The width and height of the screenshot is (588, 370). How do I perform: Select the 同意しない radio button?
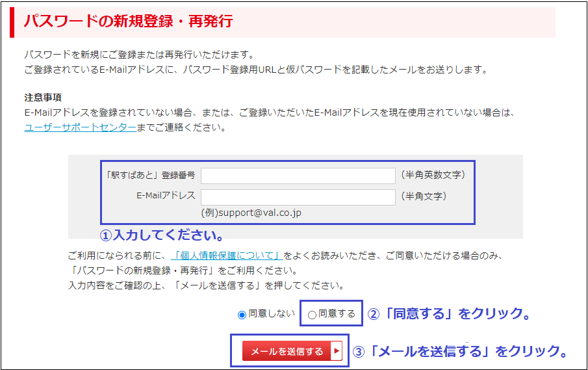pyautogui.click(x=242, y=315)
